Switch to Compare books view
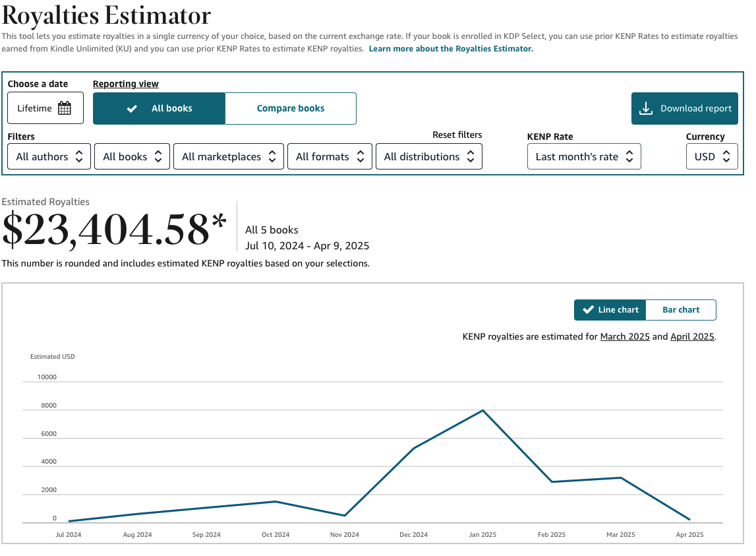Screen dimensions: 756x556 click(x=291, y=109)
